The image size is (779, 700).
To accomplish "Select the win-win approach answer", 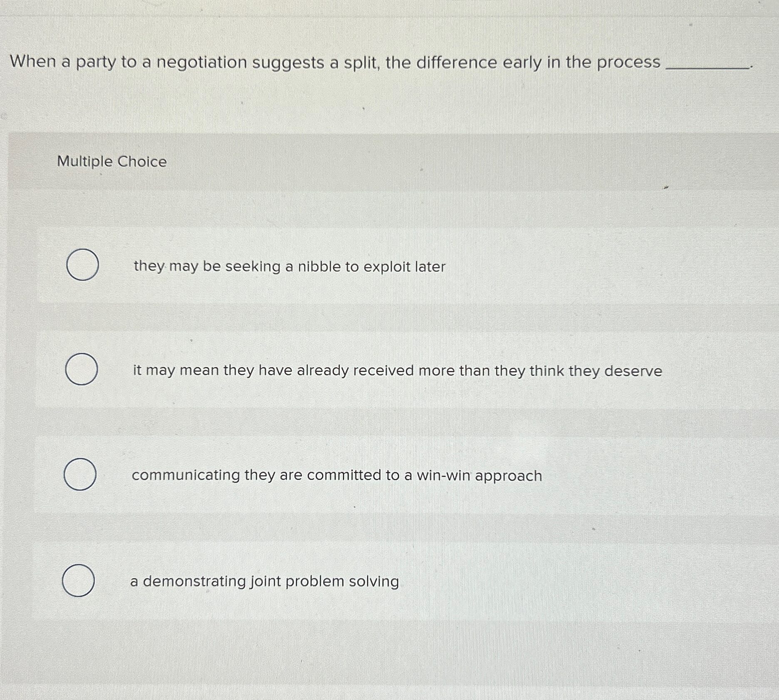I will click(x=337, y=476).
